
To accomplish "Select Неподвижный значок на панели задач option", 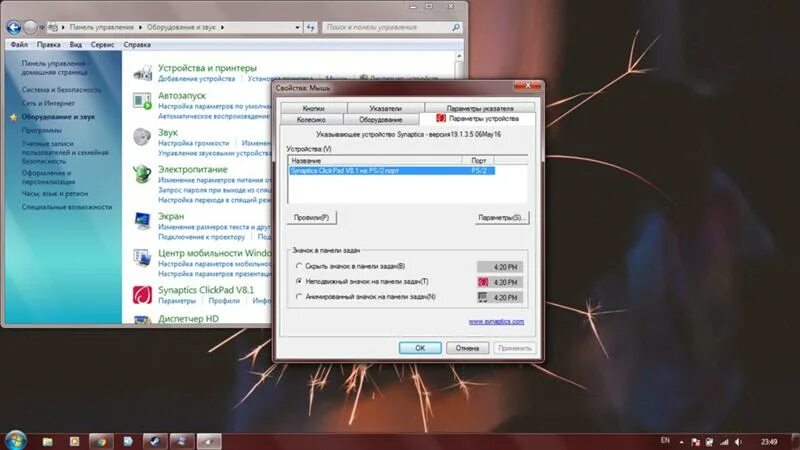I will pyautogui.click(x=299, y=281).
